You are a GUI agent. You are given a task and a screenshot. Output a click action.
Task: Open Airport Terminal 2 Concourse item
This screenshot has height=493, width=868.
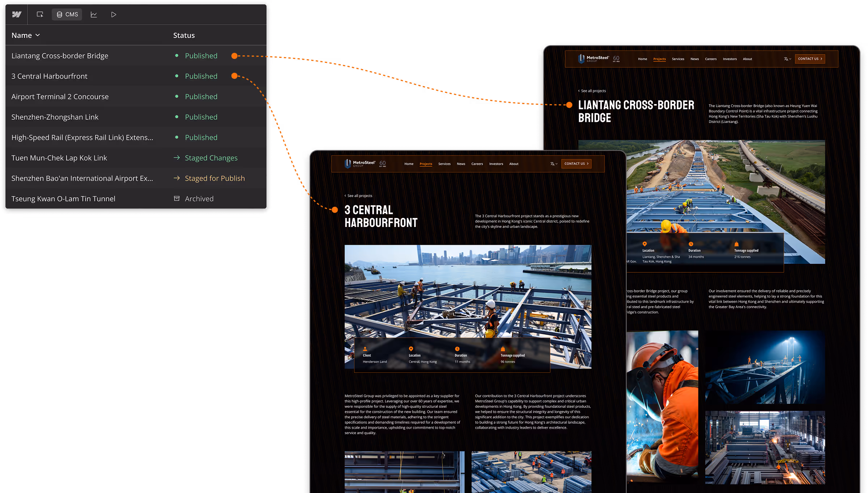pos(60,97)
